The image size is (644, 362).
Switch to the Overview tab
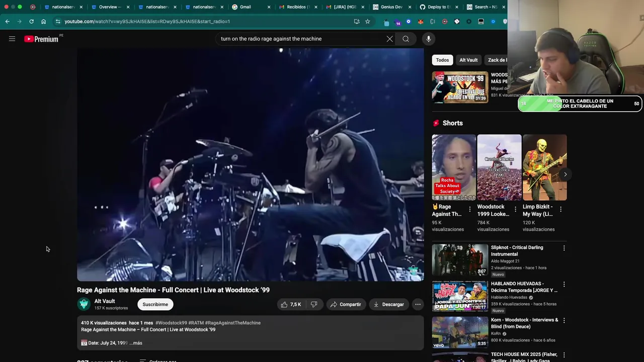(x=110, y=7)
